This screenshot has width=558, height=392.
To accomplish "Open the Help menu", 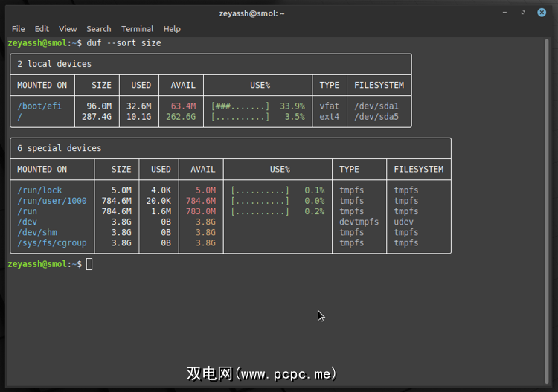I will [172, 29].
